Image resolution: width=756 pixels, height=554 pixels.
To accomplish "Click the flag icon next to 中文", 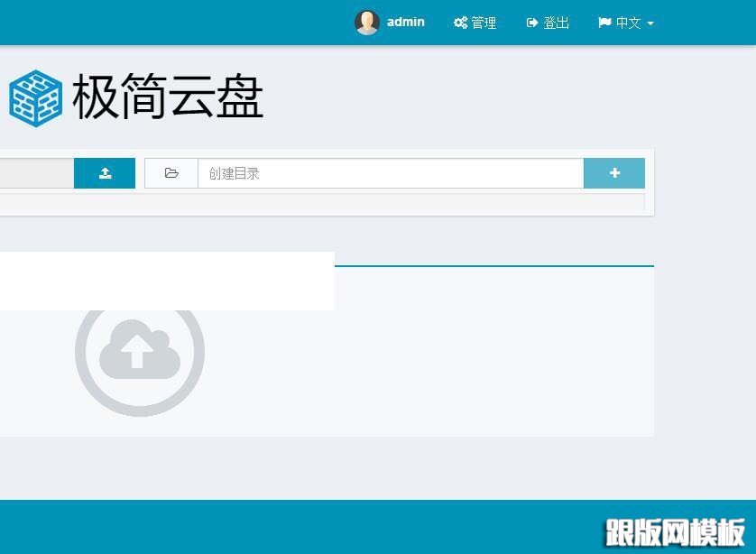I will pos(604,22).
